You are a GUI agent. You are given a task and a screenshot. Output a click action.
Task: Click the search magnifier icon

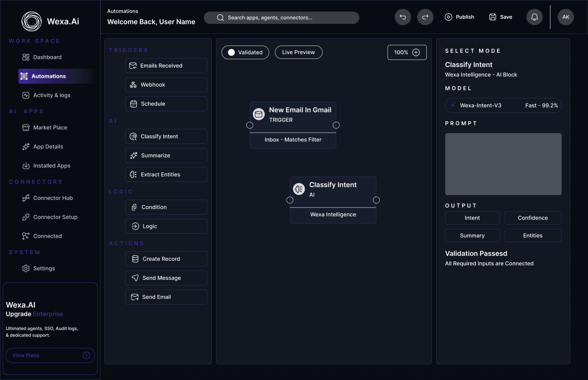coord(220,18)
